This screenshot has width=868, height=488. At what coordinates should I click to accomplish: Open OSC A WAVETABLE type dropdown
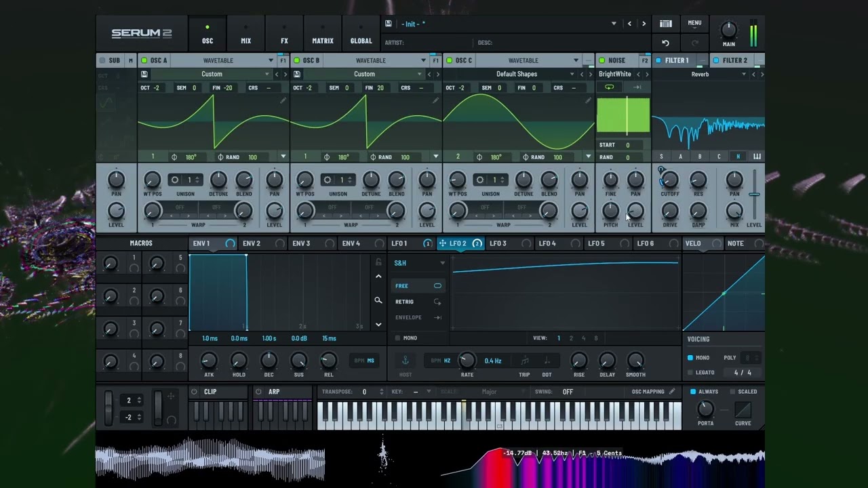point(271,60)
